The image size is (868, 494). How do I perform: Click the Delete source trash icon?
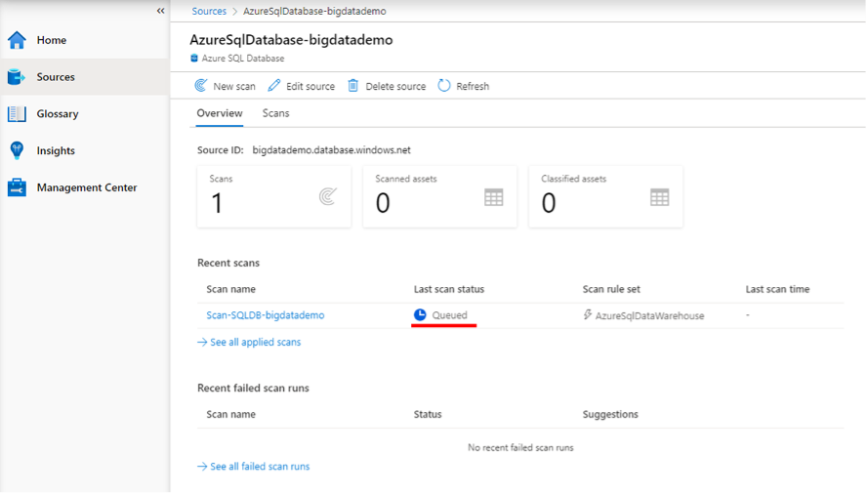[353, 85]
